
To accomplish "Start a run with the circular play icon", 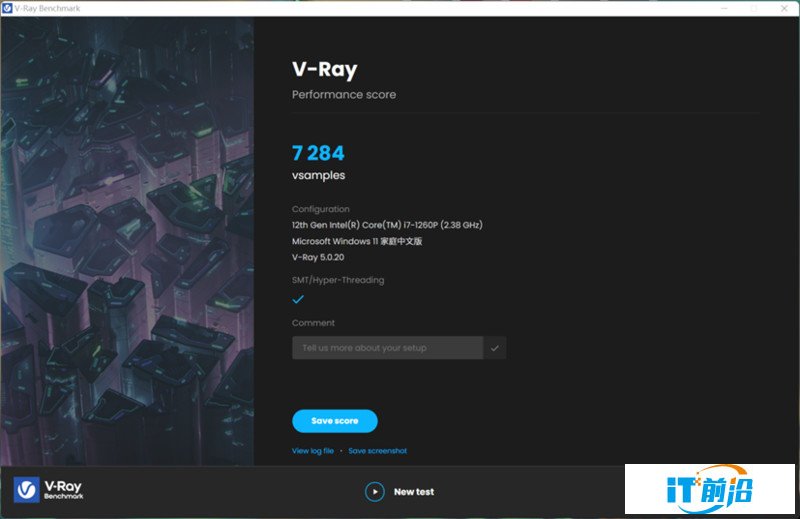I will 374,492.
